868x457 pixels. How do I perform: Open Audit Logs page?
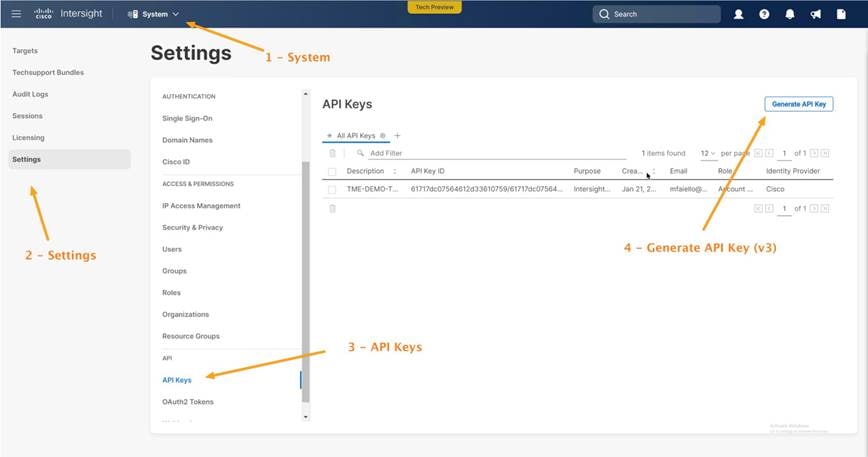point(30,94)
